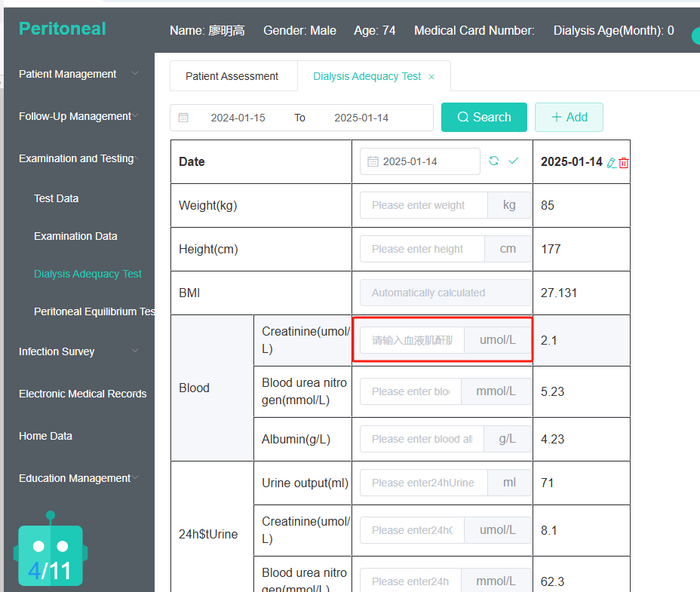Focus the height input field
The width and height of the screenshot is (700, 592).
[x=422, y=249]
